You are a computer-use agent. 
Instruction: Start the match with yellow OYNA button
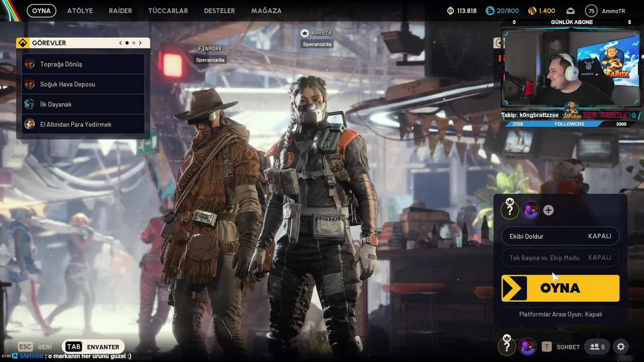(x=560, y=288)
